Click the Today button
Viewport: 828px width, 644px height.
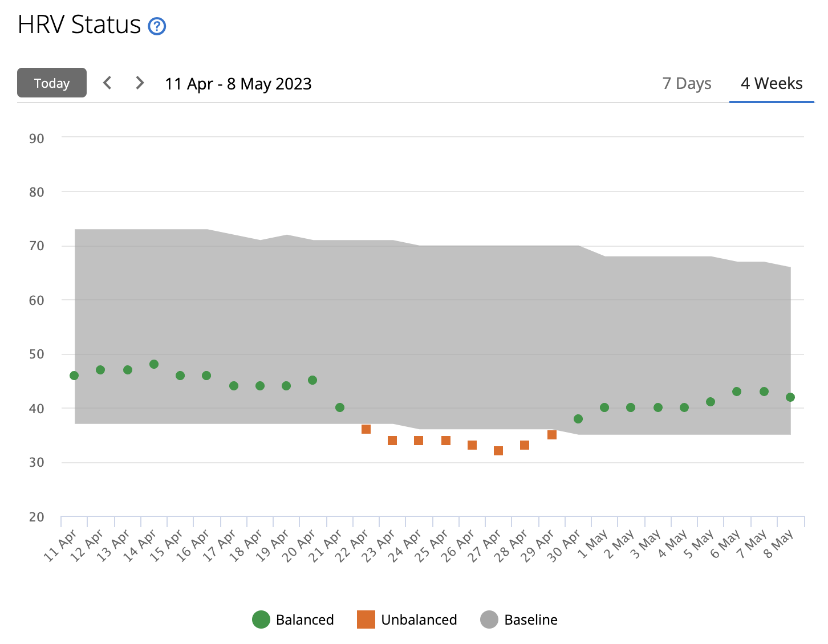coord(52,83)
